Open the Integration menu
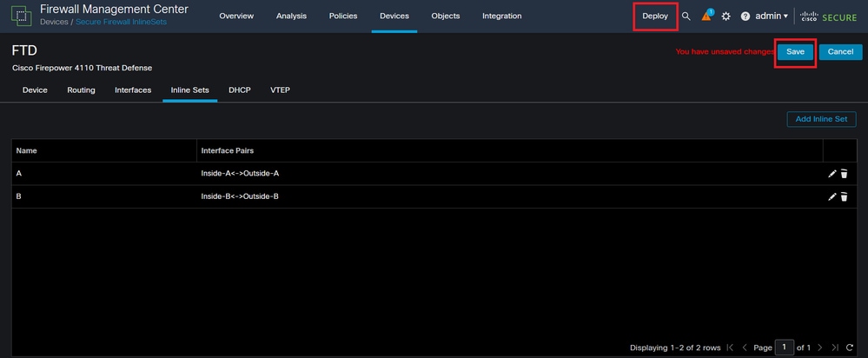The width and height of the screenshot is (868, 358). click(501, 16)
